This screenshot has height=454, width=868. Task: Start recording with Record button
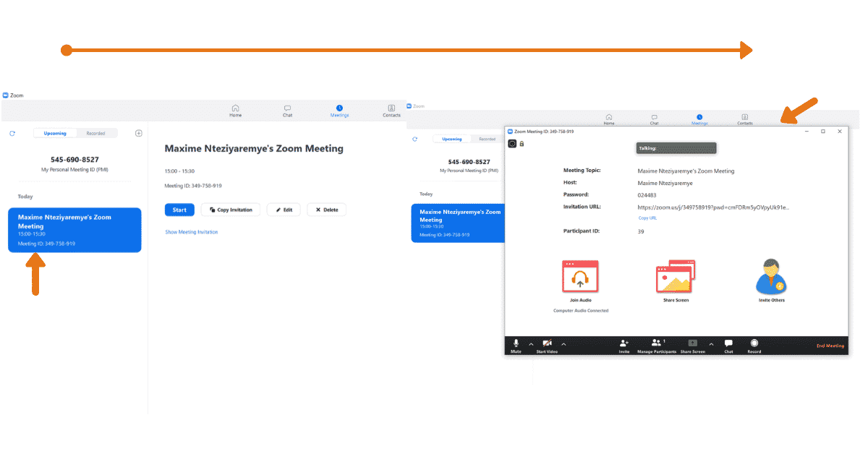pos(754,346)
